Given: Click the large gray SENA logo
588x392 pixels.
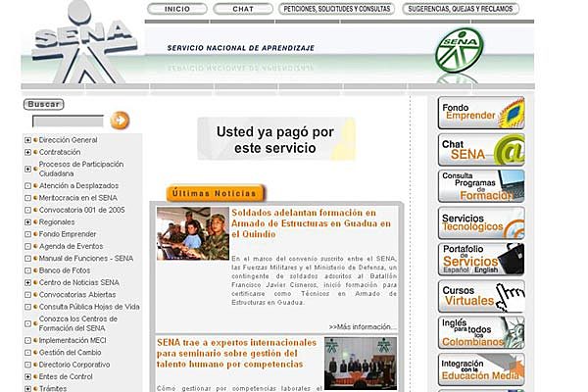Looking at the screenshot, I should click(x=84, y=43).
